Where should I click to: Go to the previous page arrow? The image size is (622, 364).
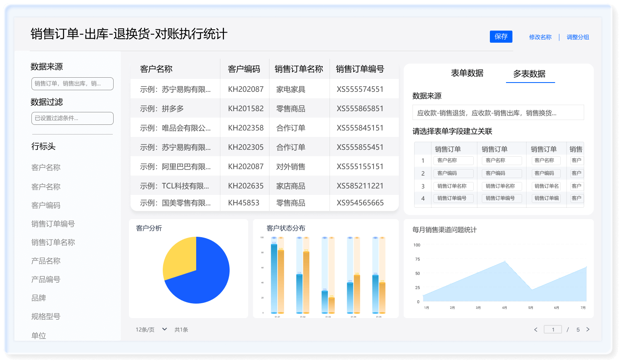click(x=536, y=330)
